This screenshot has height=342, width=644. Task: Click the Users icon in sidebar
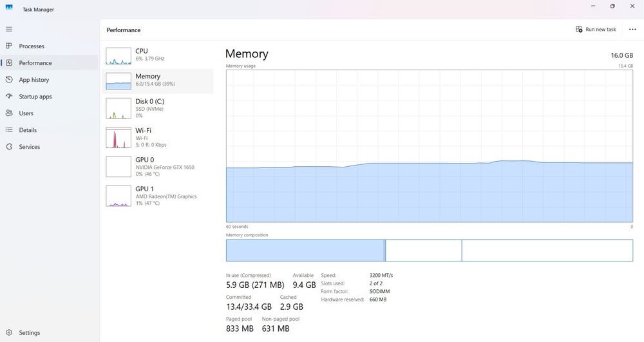[9, 113]
